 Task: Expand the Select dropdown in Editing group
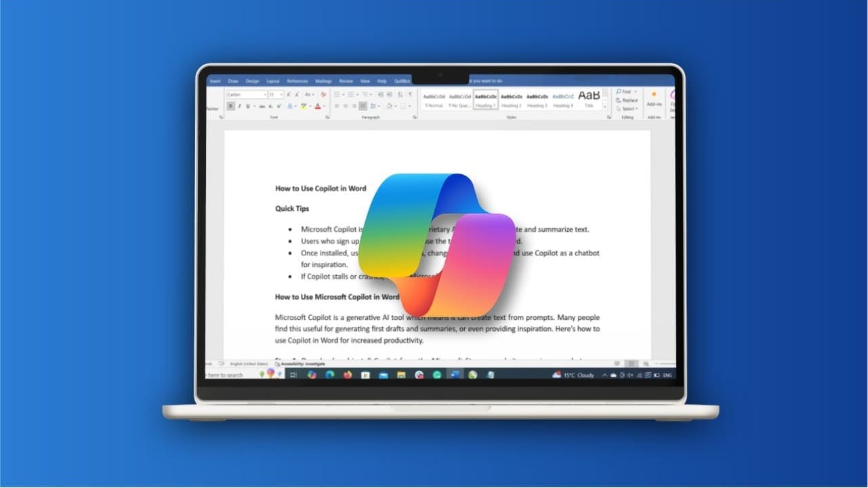pos(628,109)
